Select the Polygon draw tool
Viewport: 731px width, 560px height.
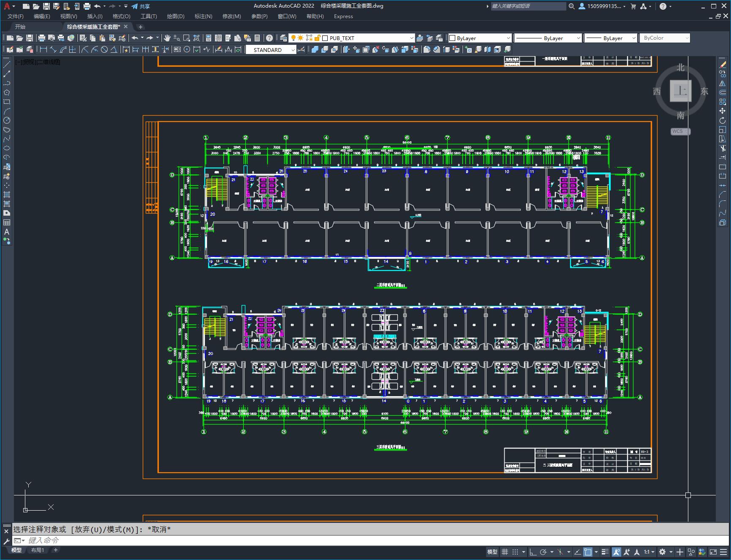7,92
